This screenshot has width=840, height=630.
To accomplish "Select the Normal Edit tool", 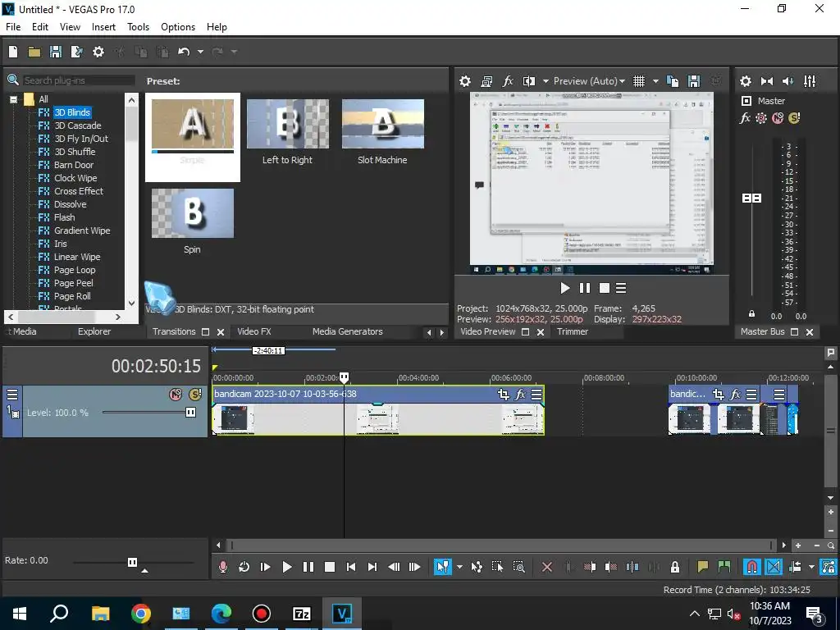I will tap(442, 567).
